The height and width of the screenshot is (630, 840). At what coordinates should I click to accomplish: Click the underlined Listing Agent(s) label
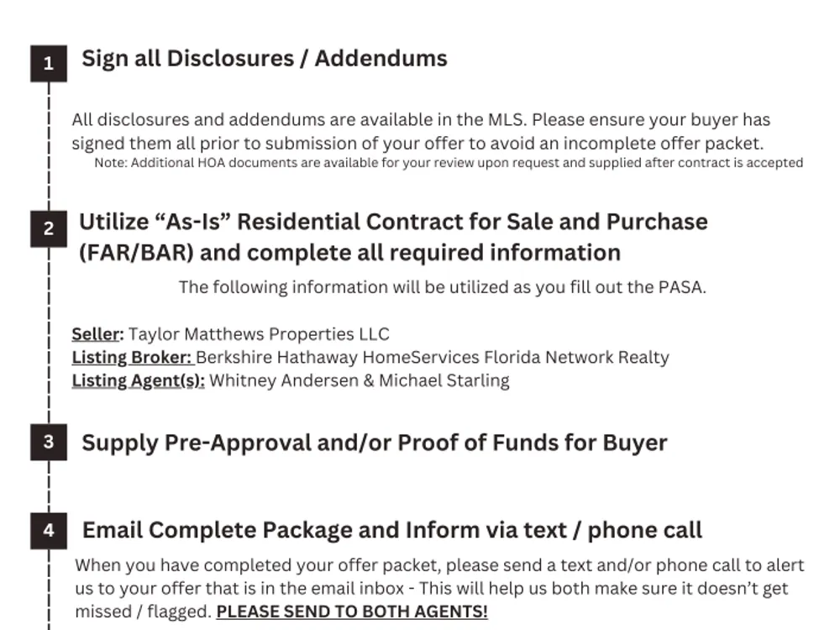coord(139,381)
